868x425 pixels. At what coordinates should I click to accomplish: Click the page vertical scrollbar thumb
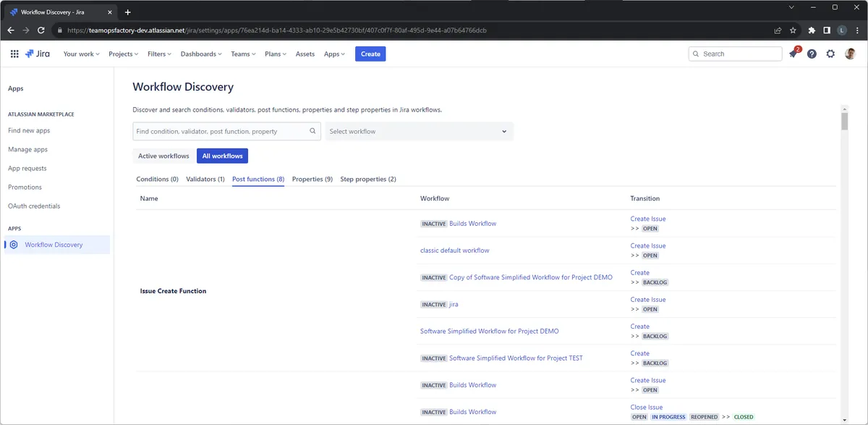coord(844,120)
